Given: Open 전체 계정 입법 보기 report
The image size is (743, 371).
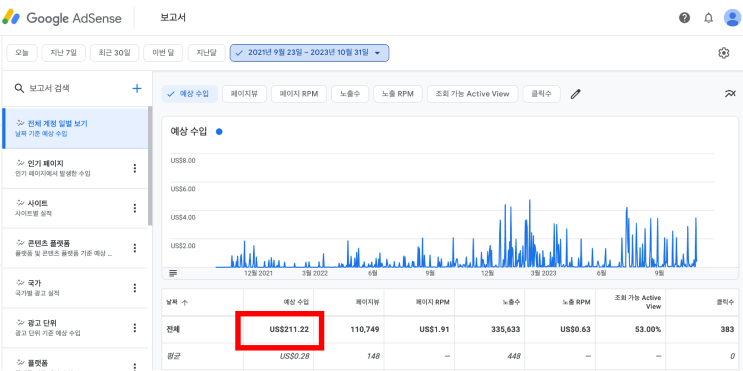Looking at the screenshot, I should (x=75, y=128).
